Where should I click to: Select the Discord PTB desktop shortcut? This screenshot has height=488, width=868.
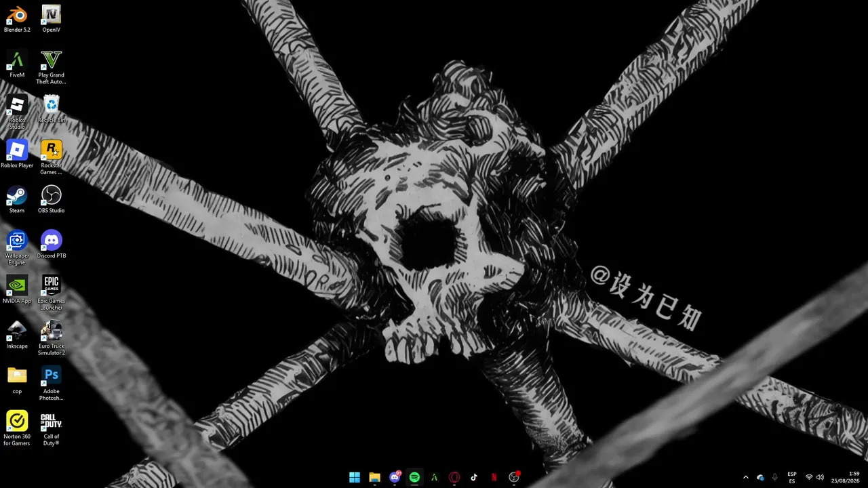point(52,245)
